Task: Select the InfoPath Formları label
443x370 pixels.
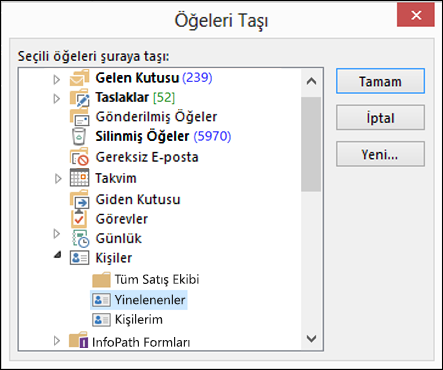Action: [x=141, y=342]
